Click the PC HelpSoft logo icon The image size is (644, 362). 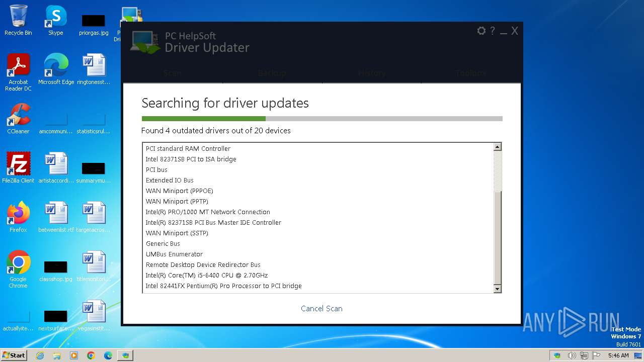145,42
